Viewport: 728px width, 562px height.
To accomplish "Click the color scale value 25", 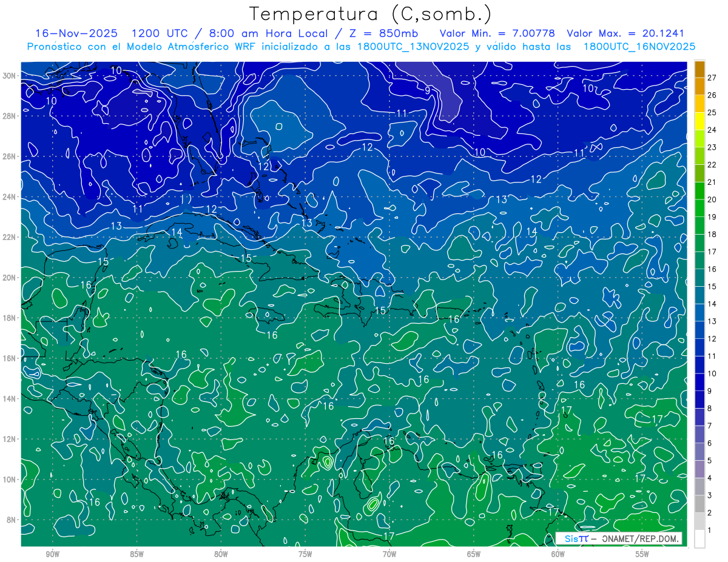I will (x=712, y=112).
